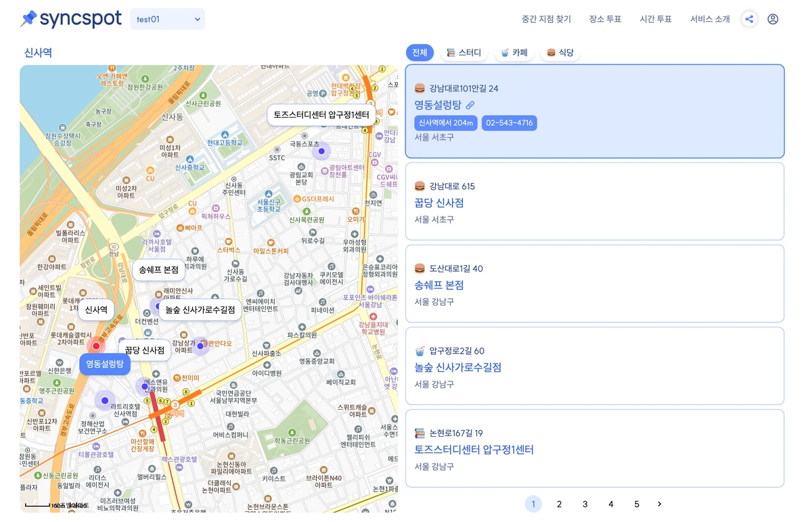The image size is (812, 522).
Task: Click the 놀숲 신사가로수길점 map label
Action: tap(200, 310)
